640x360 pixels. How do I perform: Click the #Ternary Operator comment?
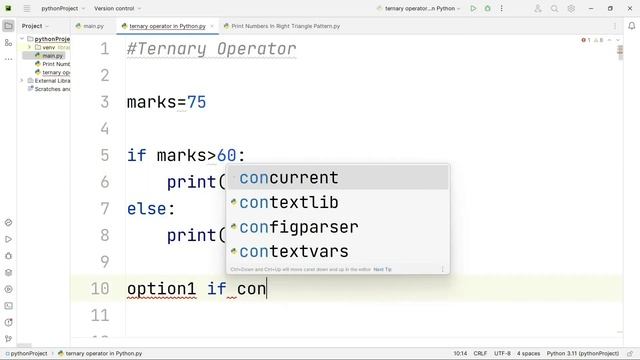[211, 49]
